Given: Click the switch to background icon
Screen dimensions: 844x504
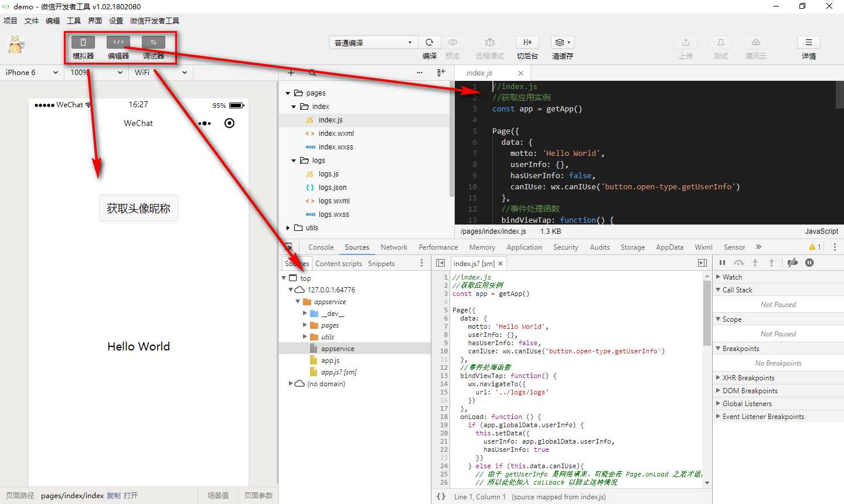Looking at the screenshot, I should 527,42.
